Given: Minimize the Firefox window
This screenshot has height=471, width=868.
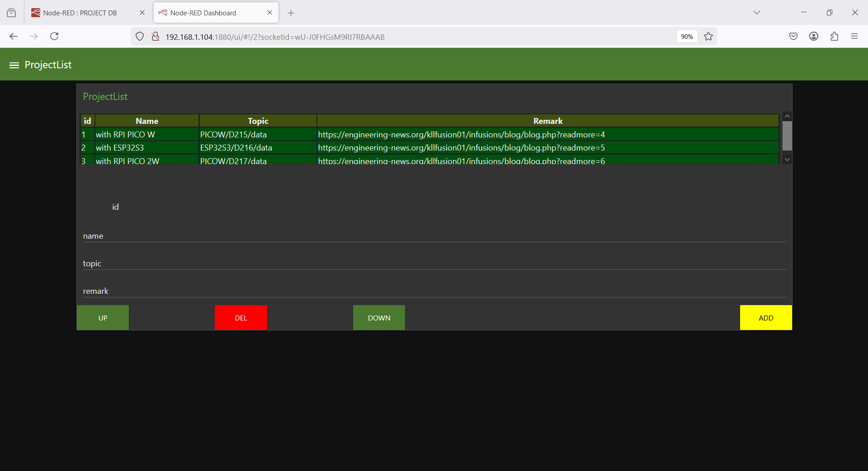Looking at the screenshot, I should pos(803,13).
